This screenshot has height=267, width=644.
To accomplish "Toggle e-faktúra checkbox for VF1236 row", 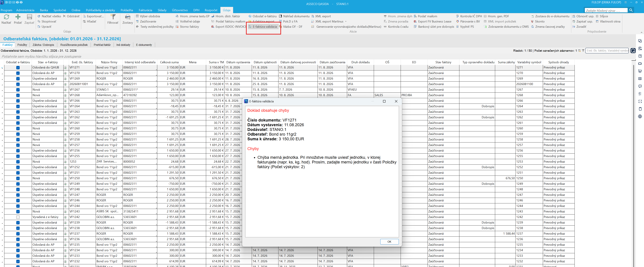I will [x=18, y=239].
